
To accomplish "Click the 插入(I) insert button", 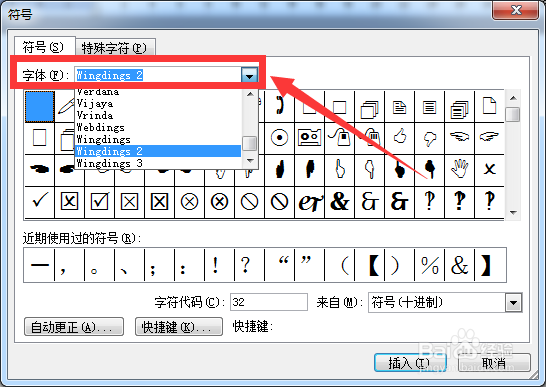I will pyautogui.click(x=410, y=363).
